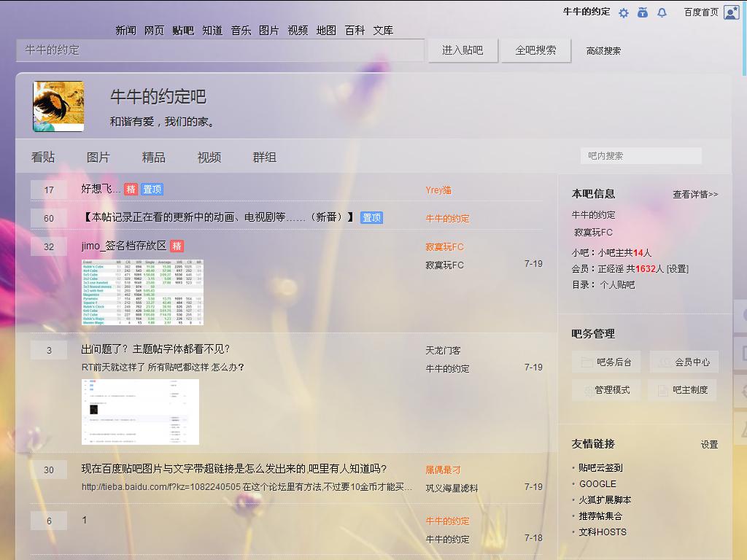Open the settings gear icon in the top bar
Screen dimensions: 747x560
pos(624,13)
